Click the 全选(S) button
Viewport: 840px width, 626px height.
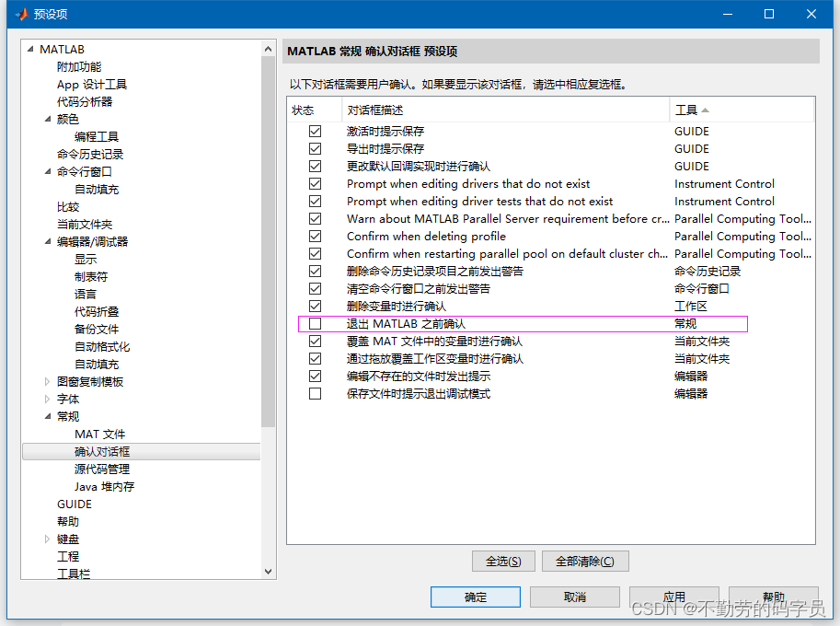(503, 562)
